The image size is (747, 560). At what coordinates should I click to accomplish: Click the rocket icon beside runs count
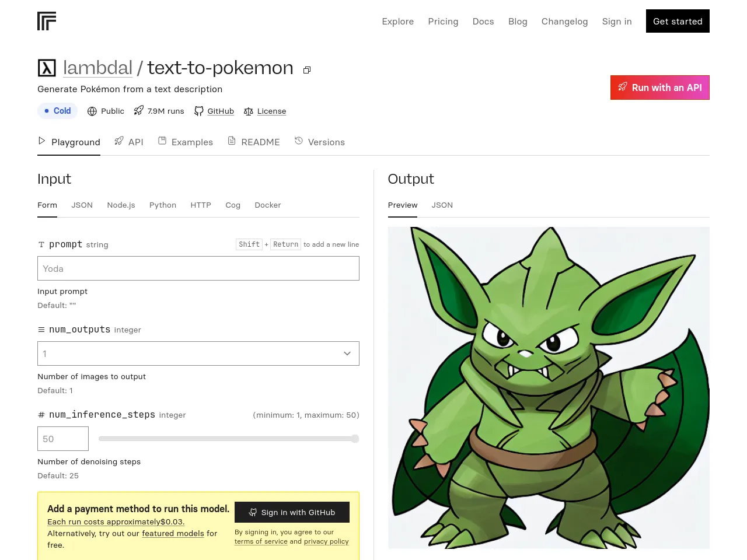(x=139, y=110)
